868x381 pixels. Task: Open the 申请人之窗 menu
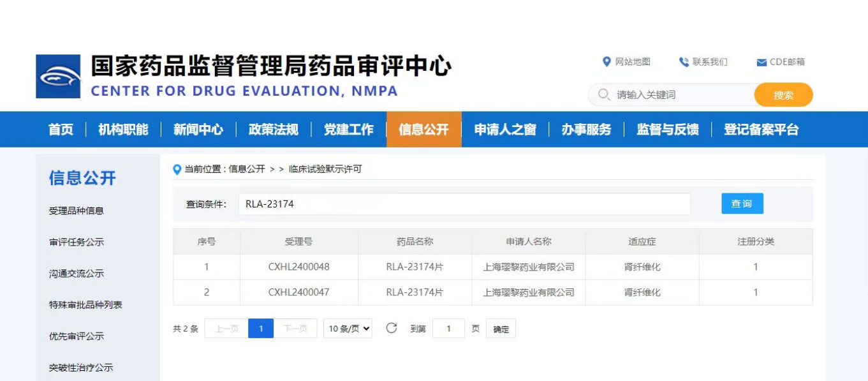coord(505,130)
